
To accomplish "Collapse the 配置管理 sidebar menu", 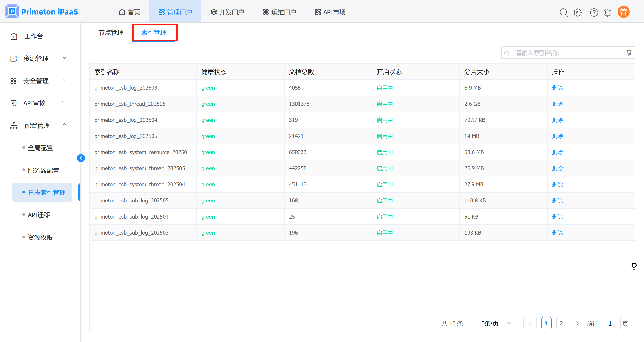I will [38, 125].
